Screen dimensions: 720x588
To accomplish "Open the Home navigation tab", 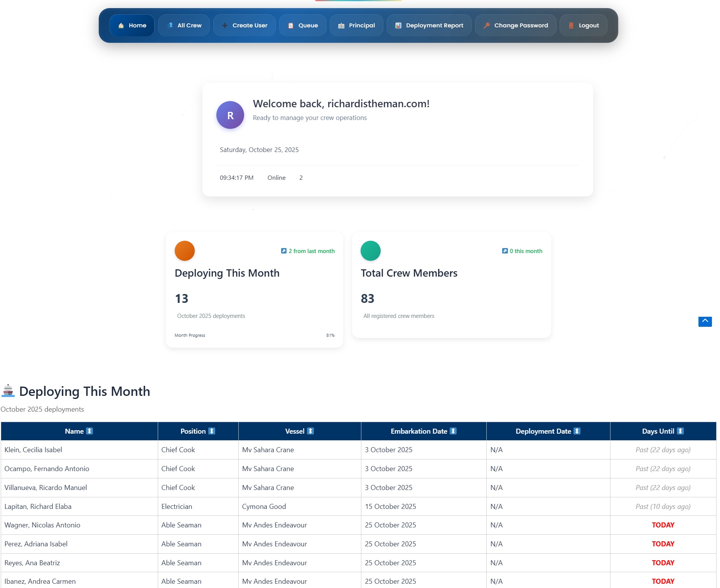I will click(x=132, y=25).
